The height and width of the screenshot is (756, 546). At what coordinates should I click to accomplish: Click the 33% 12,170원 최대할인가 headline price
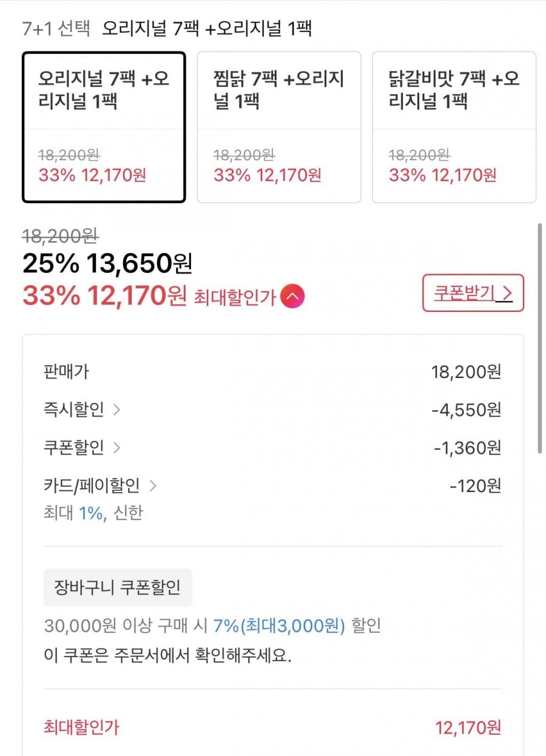coord(104,296)
